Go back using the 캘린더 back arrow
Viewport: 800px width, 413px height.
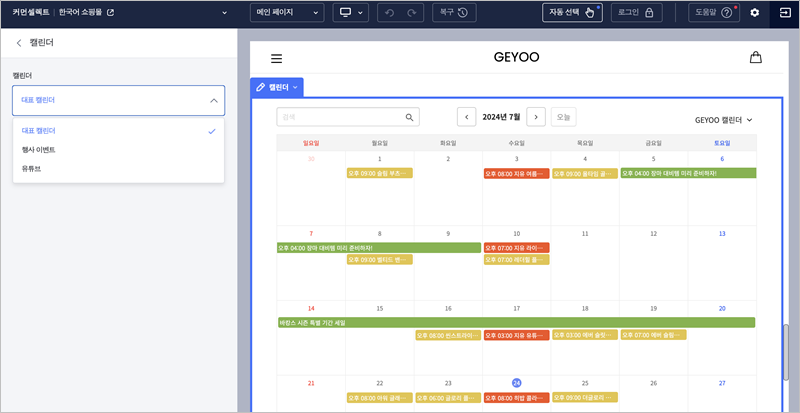(19, 43)
